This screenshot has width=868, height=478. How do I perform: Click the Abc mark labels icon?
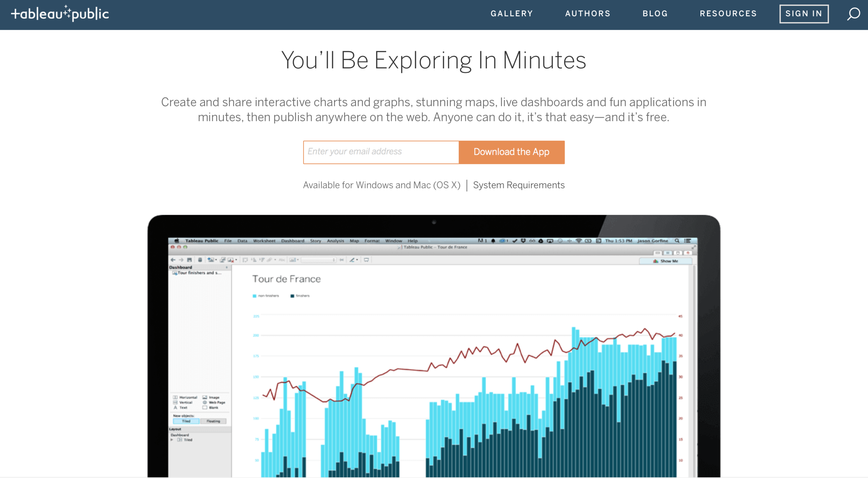282,260
